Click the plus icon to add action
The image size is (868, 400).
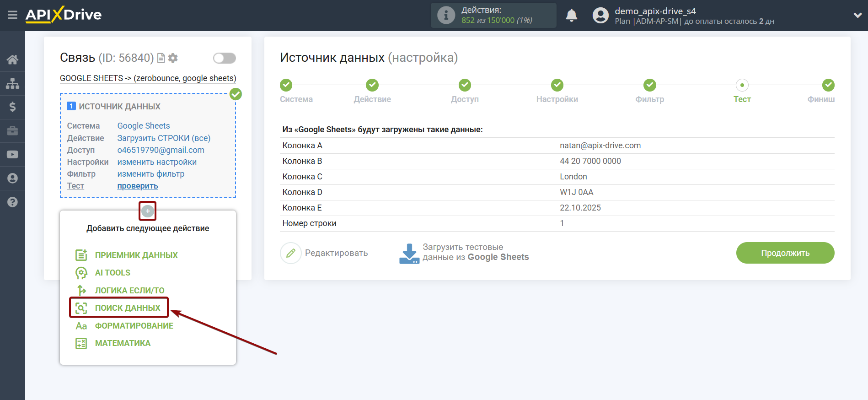(147, 211)
